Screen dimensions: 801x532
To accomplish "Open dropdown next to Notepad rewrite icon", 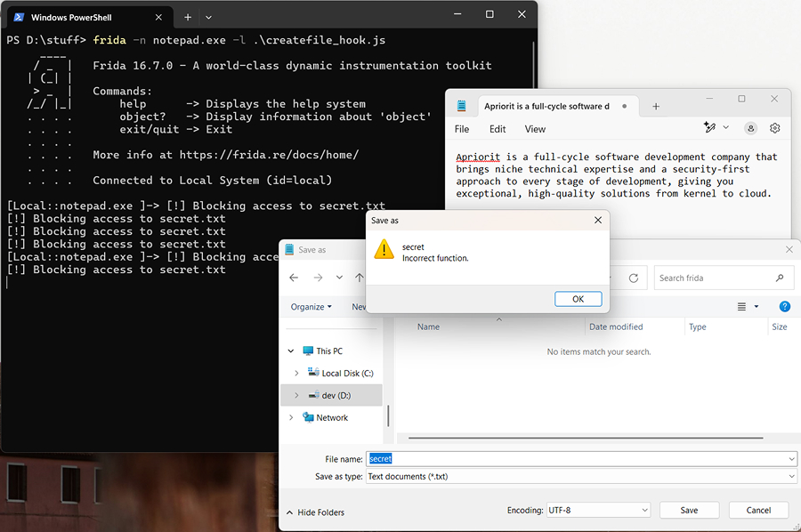I will pos(725,127).
